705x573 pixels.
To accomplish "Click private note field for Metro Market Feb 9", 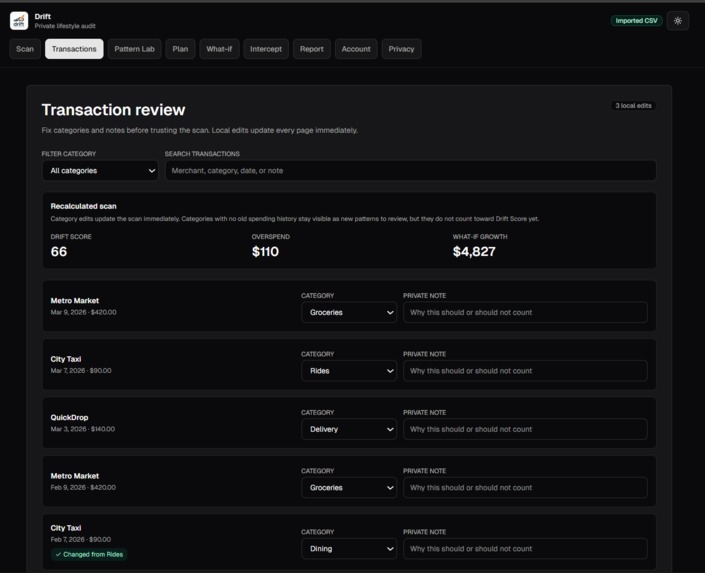I will 525,488.
